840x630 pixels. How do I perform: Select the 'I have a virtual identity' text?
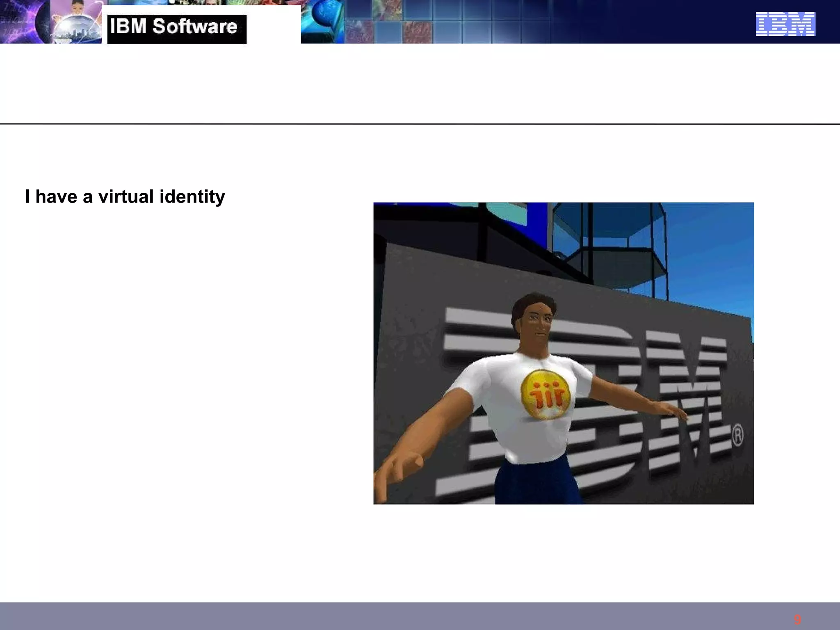[125, 196]
